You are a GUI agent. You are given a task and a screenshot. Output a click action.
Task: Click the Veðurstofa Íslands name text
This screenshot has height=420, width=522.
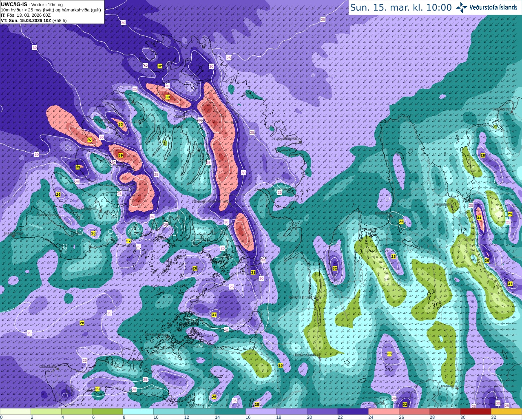click(493, 7)
